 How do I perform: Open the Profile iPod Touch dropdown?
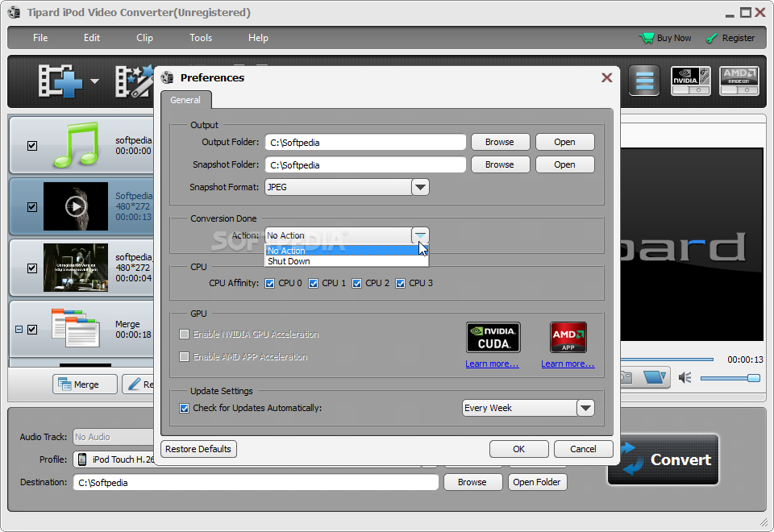pos(114,459)
